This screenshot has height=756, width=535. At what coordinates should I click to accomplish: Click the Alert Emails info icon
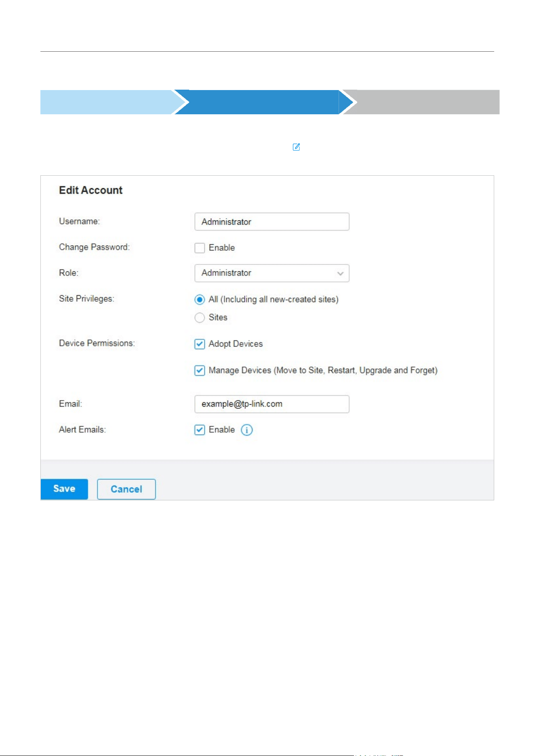247,430
